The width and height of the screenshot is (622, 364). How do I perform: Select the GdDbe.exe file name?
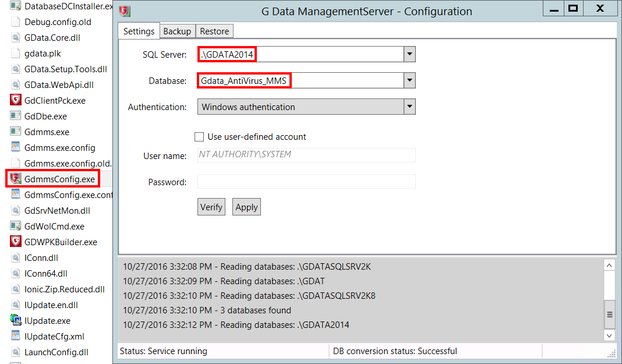click(45, 116)
